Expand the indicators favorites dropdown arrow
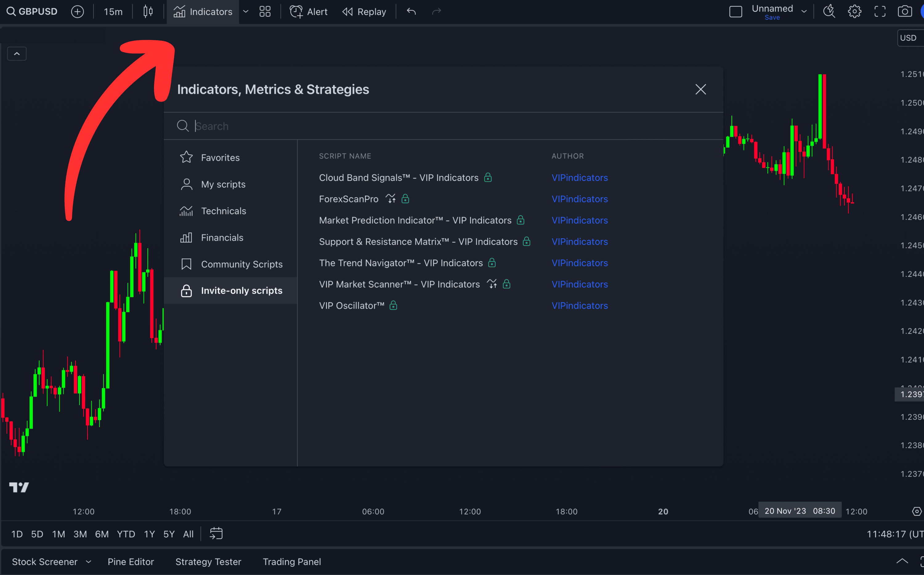Screen dimensions: 924x575 click(246, 12)
